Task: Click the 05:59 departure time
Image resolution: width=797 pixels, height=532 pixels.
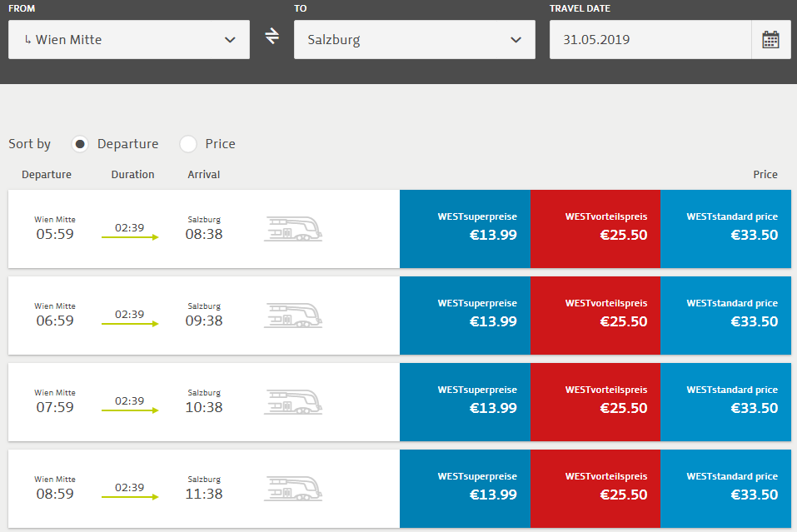Action: [x=55, y=234]
